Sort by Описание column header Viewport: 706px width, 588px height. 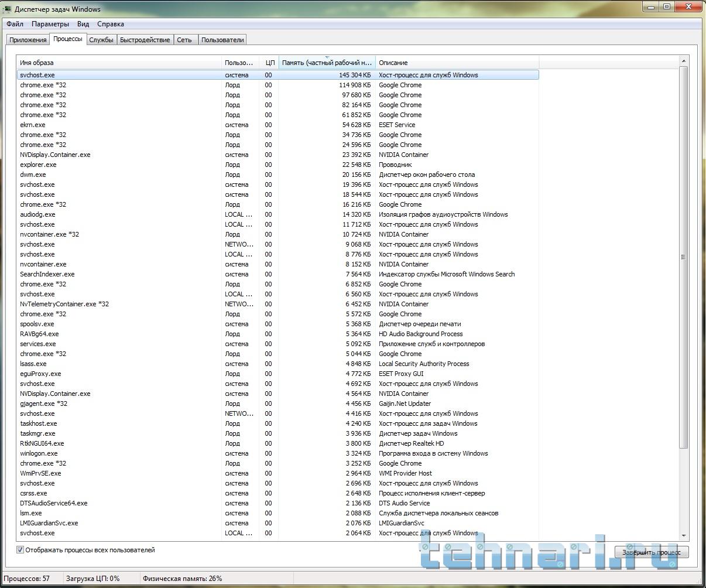pos(457,63)
